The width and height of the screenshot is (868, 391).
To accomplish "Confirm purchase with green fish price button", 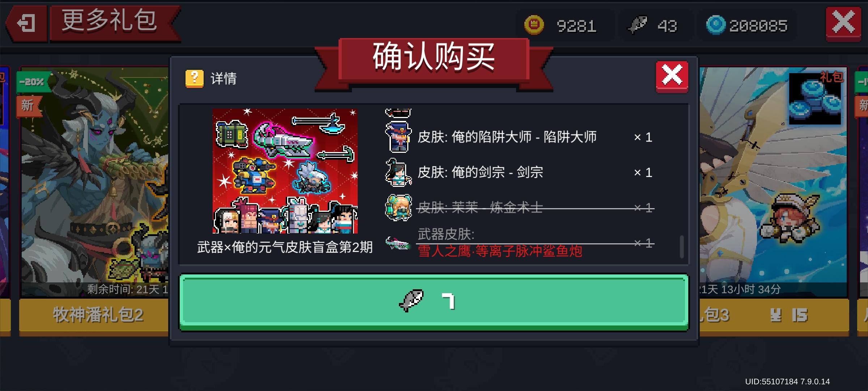I will (x=434, y=302).
